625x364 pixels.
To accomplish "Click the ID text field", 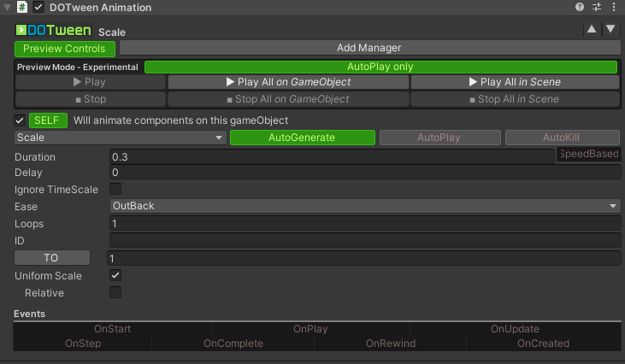I will pyautogui.click(x=365, y=241).
